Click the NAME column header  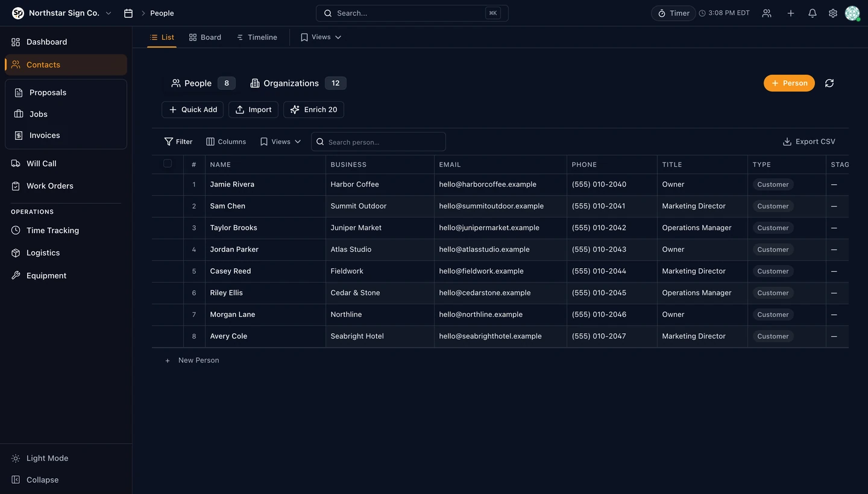click(x=265, y=164)
